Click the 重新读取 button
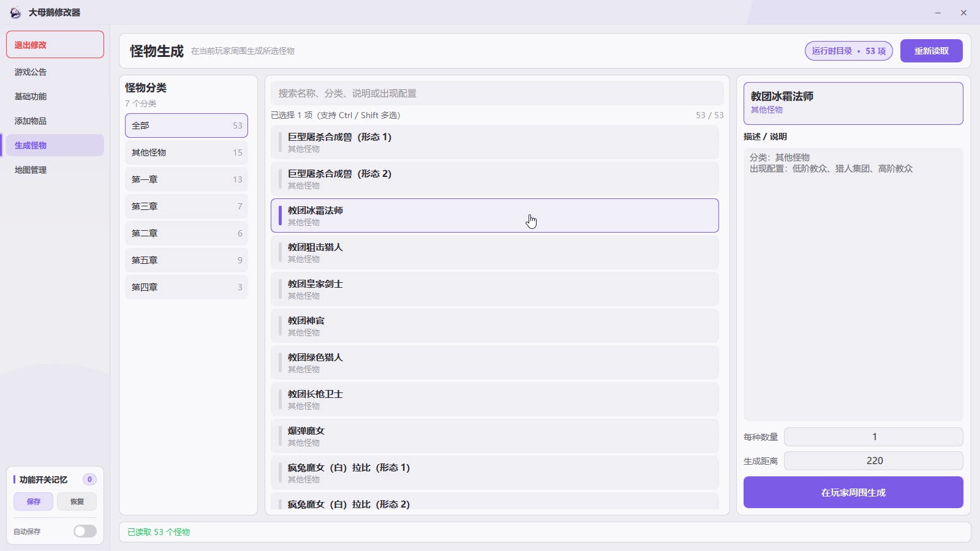The image size is (980, 551). pos(932,51)
